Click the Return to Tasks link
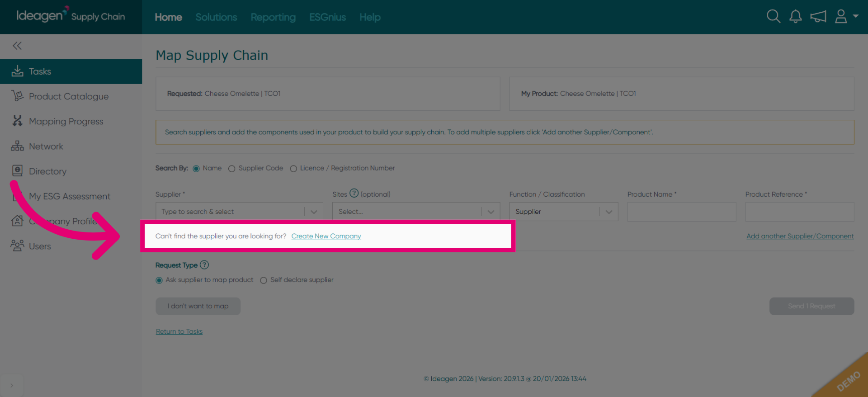The image size is (868, 397). [x=179, y=331]
